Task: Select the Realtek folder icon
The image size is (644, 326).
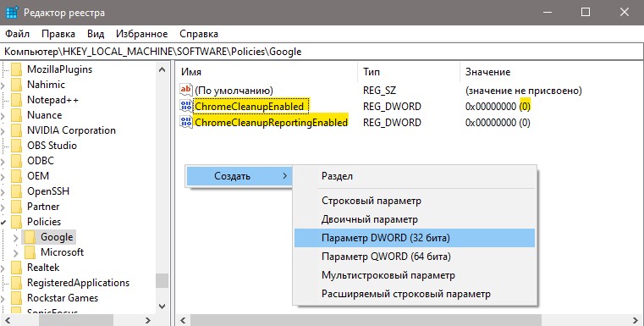Action: [16, 268]
